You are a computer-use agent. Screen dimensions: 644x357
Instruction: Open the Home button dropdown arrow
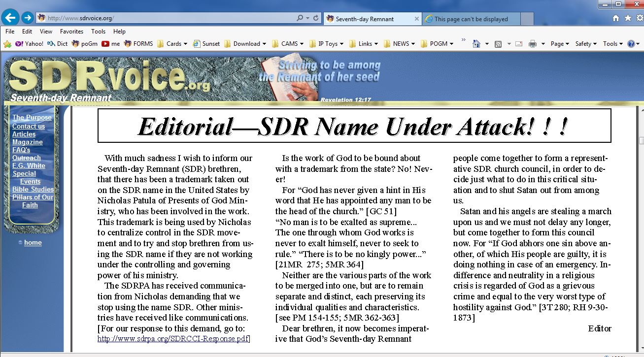tap(487, 44)
